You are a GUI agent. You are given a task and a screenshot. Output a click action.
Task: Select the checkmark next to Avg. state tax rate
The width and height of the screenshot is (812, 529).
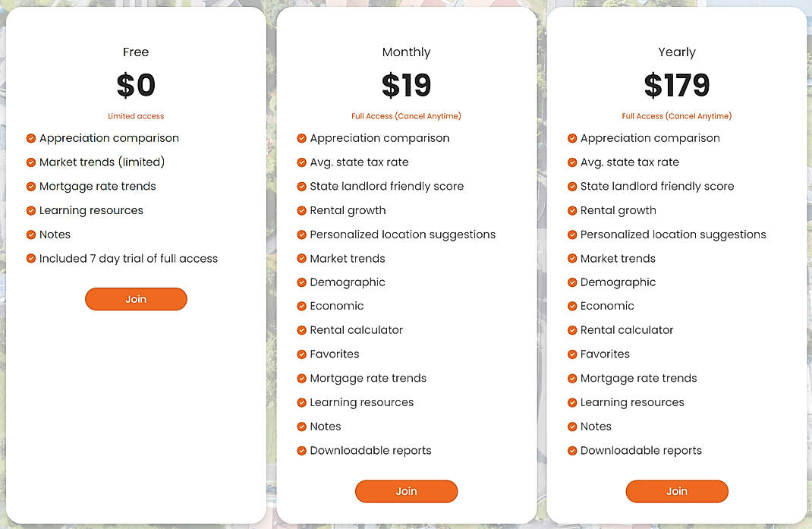pos(301,162)
